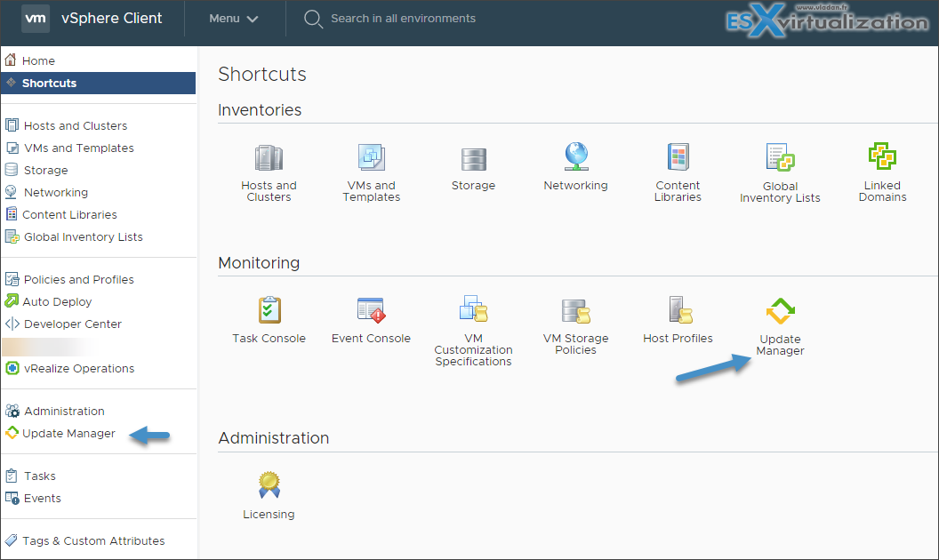Click the Storage shortcut icon
The image size is (939, 560).
point(473,159)
